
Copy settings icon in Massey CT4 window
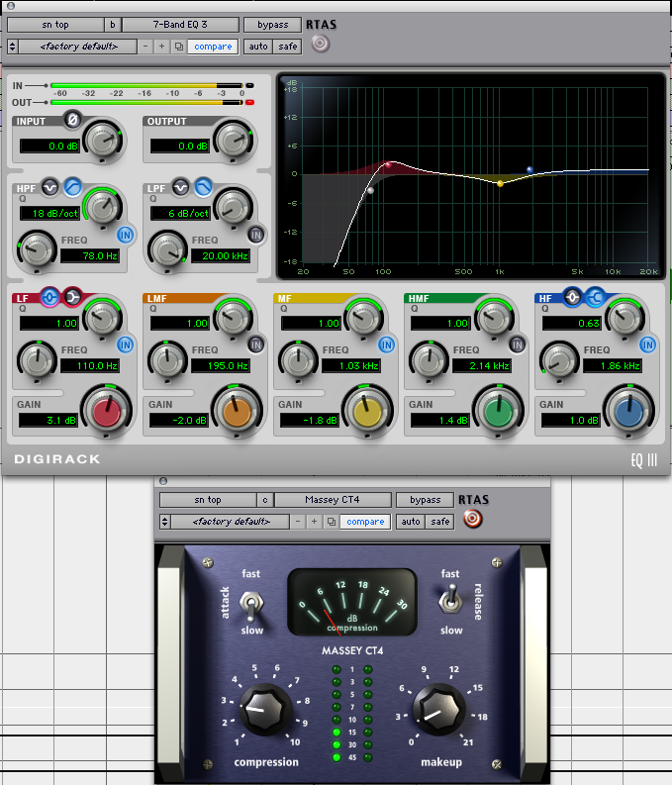[331, 522]
